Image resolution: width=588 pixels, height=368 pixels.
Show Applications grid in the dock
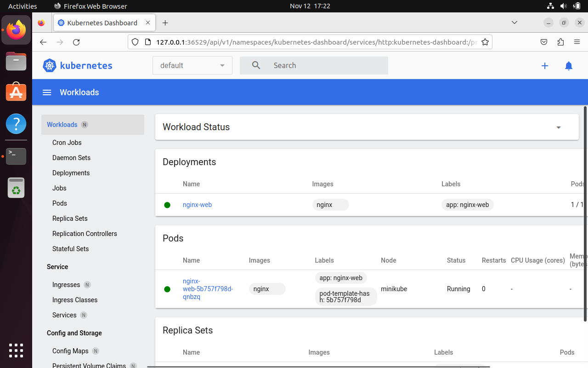coord(16,351)
